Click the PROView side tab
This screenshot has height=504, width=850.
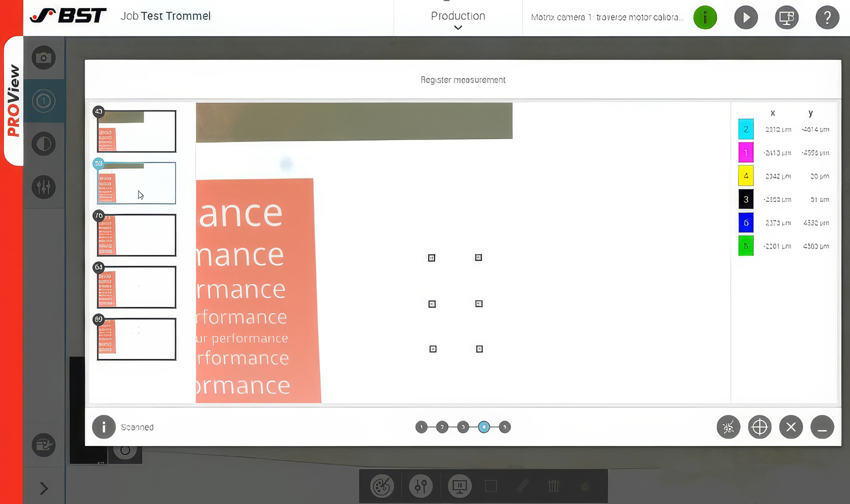click(14, 101)
